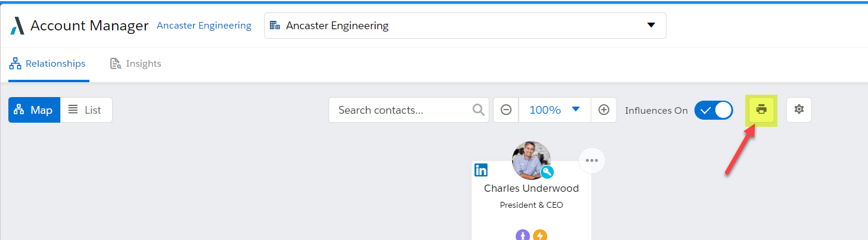868x240 pixels.
Task: Open the 100% zoom level dropdown
Action: (x=554, y=110)
